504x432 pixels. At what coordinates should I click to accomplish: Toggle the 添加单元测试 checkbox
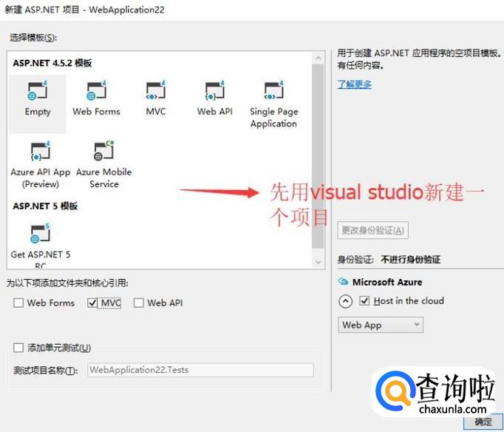[x=18, y=348]
